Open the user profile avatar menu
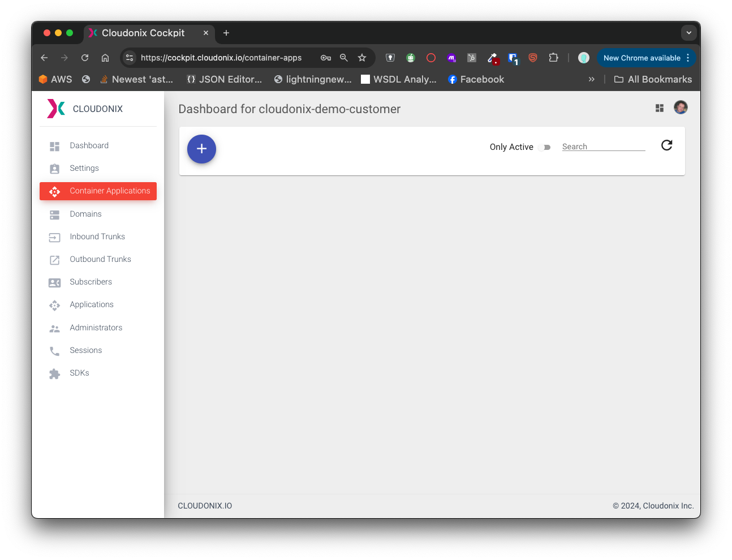Viewport: 732px width, 560px height. tap(681, 107)
